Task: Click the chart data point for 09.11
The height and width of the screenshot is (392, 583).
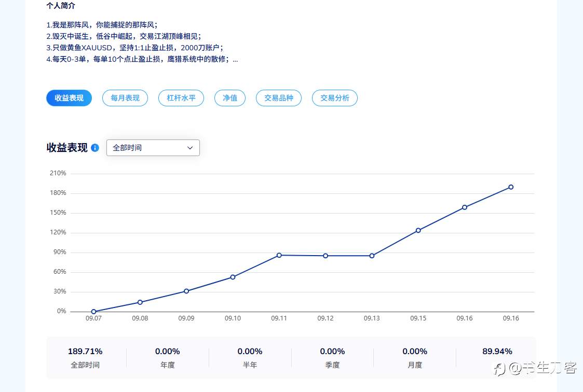Action: coord(279,255)
